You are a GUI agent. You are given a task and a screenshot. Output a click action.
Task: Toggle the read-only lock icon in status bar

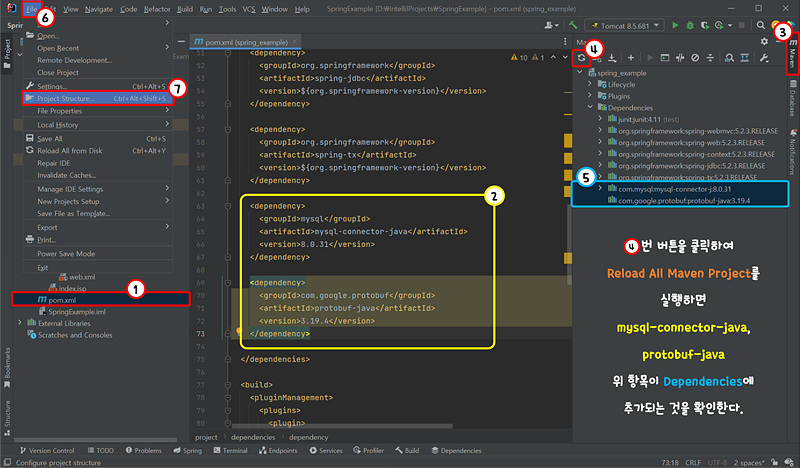click(x=774, y=462)
